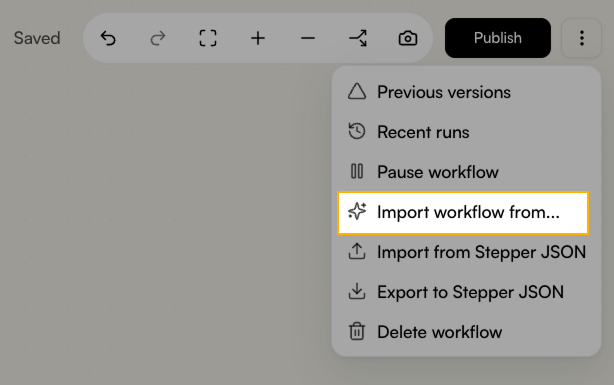Image resolution: width=614 pixels, height=385 pixels.
Task: Publish the workflow
Action: click(x=498, y=38)
